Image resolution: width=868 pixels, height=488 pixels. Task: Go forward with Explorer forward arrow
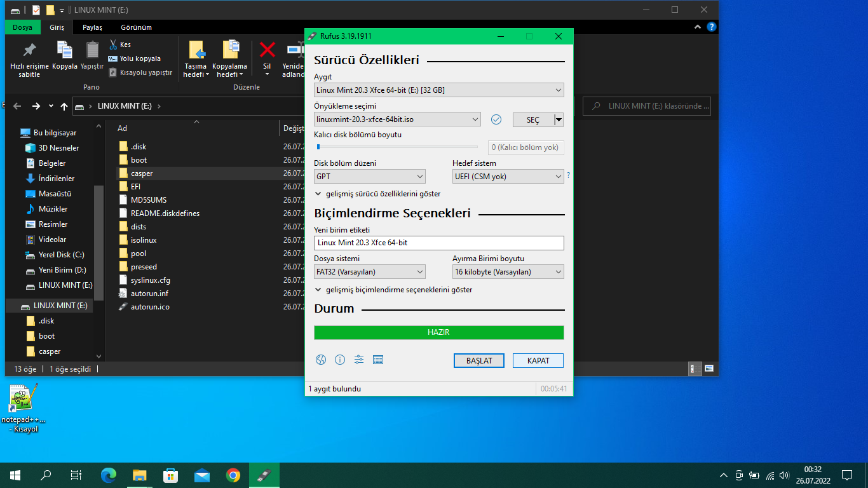click(x=36, y=106)
